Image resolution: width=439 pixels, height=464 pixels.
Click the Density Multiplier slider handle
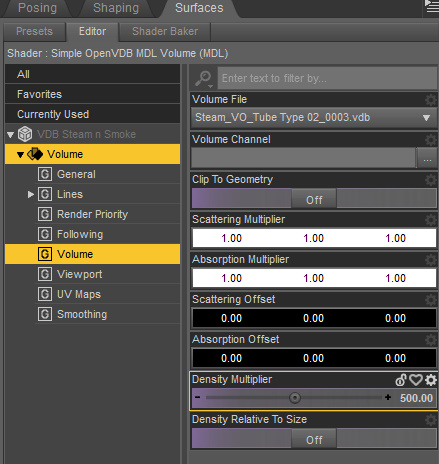[x=295, y=397]
